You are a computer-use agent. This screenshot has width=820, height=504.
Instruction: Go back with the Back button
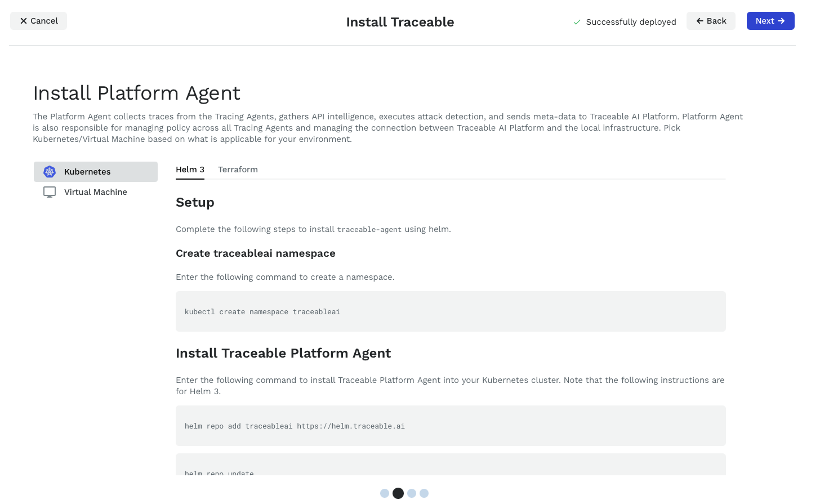click(x=711, y=21)
